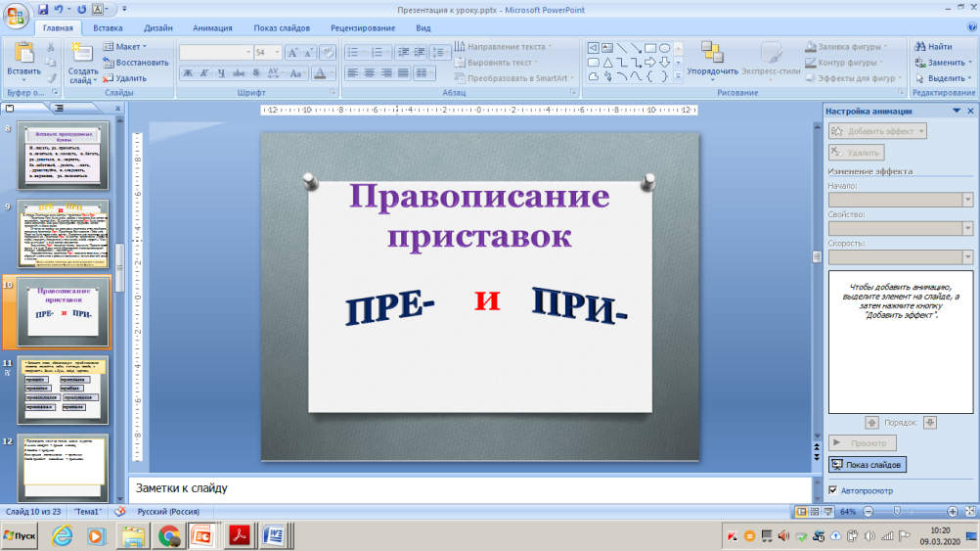Click the Italic (К) formatting icon

204,73
